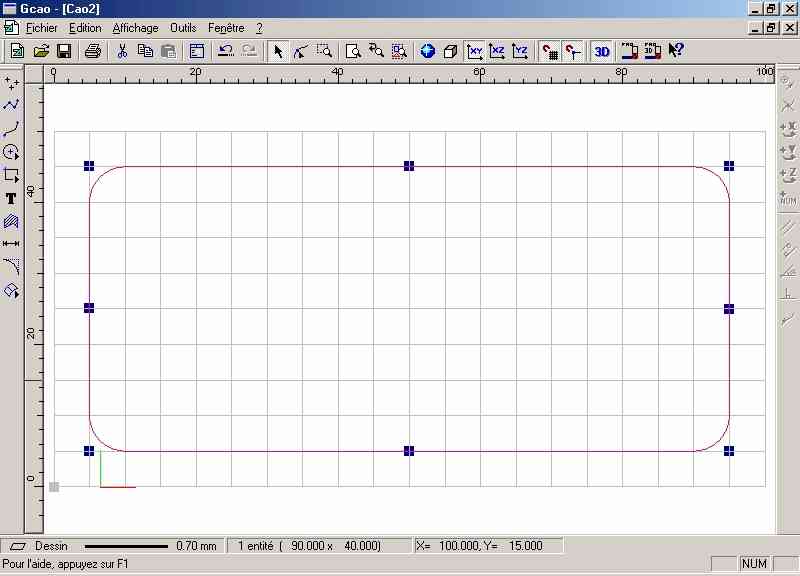Image resolution: width=800 pixels, height=576 pixels.
Task: Click the Cut scissors icon
Action: pyautogui.click(x=122, y=51)
